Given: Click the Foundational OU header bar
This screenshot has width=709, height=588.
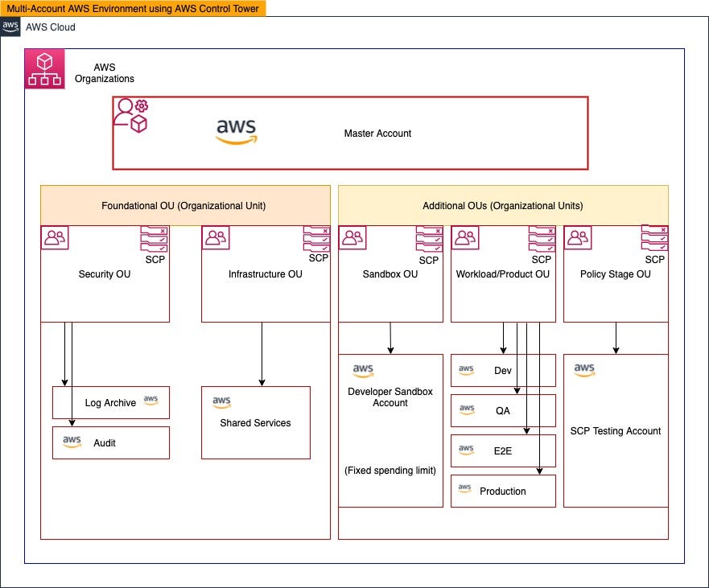Looking at the screenshot, I should pyautogui.click(x=183, y=205).
